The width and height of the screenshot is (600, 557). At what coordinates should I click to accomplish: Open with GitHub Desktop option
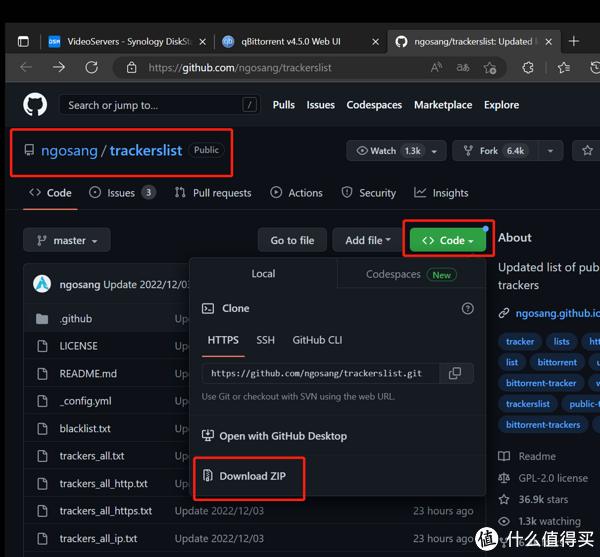click(274, 436)
